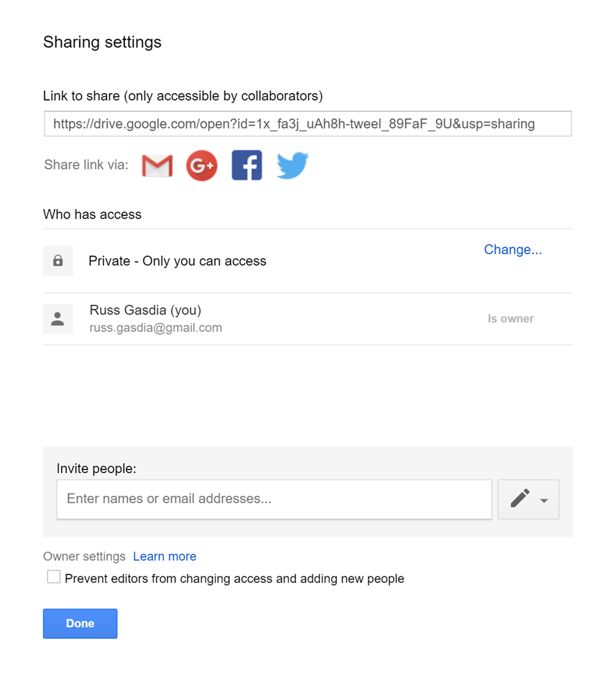Share link via Twitter bird icon
616x673 pixels.
292,165
